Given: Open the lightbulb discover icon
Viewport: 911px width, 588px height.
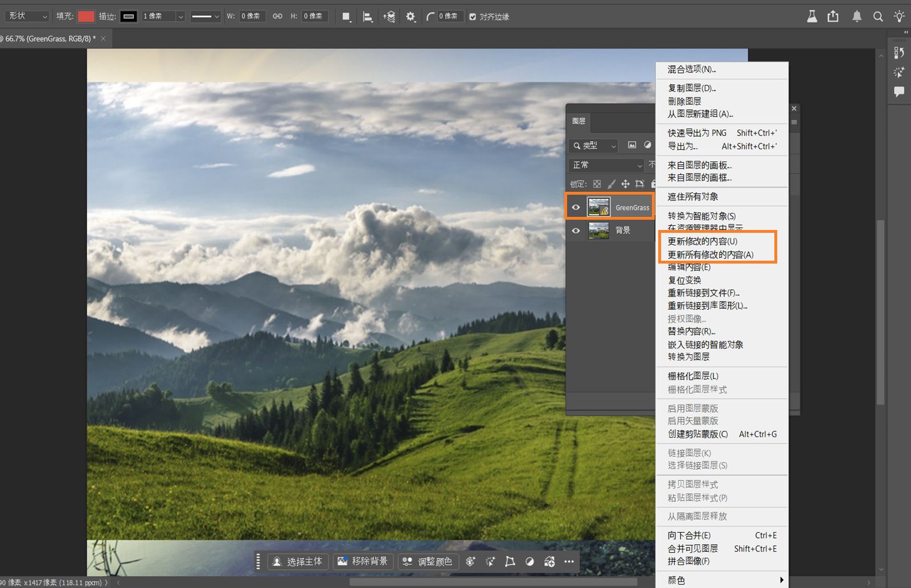Looking at the screenshot, I should (899, 17).
